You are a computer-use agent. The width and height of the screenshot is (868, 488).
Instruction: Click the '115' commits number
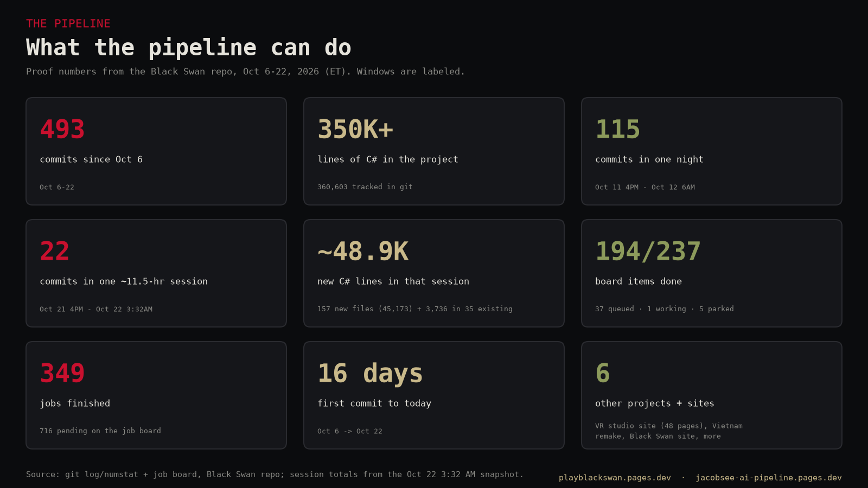618,129
